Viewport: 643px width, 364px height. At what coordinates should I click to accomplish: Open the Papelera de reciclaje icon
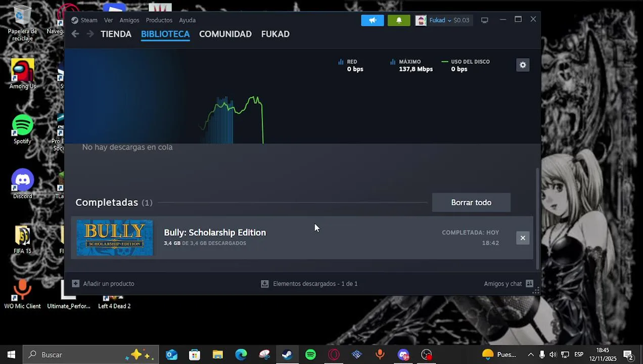click(22, 24)
